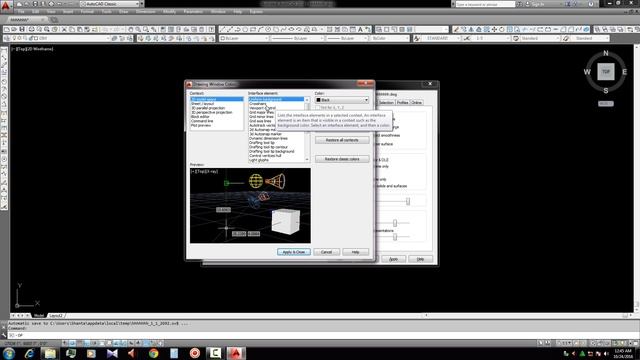Click the New drawing icon on Standard toolbar
Viewport: 640px width, 360px height.
(7, 29)
